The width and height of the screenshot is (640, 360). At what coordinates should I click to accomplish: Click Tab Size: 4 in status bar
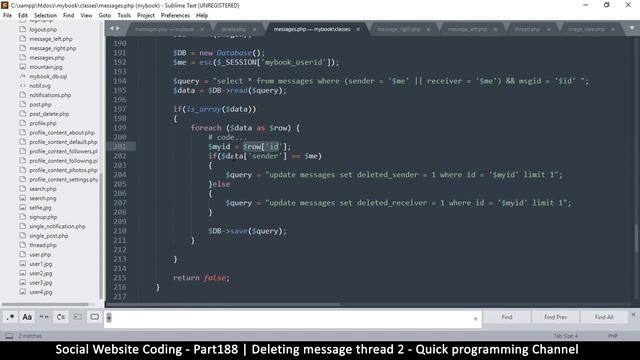[x=565, y=336]
